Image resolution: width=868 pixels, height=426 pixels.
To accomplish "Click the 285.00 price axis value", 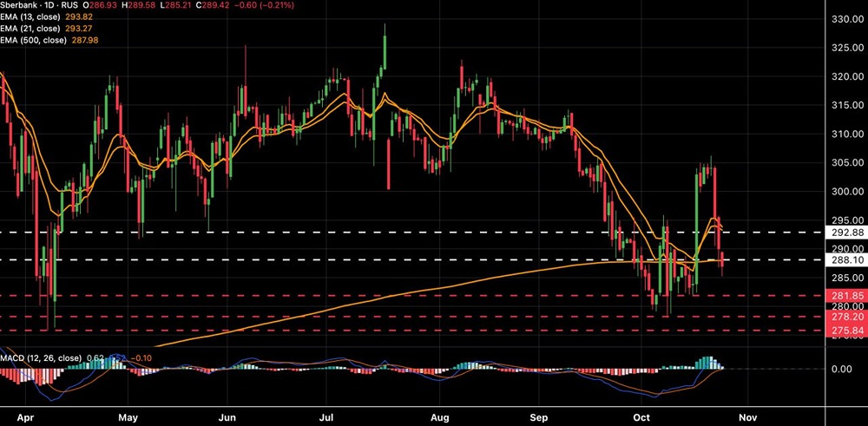I will pos(847,277).
